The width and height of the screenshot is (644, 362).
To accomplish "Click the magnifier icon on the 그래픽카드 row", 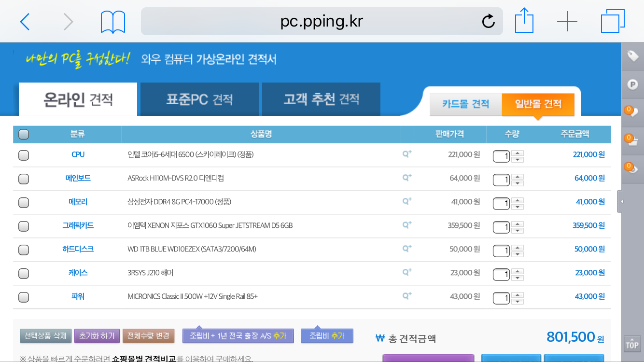I will pos(407,225).
